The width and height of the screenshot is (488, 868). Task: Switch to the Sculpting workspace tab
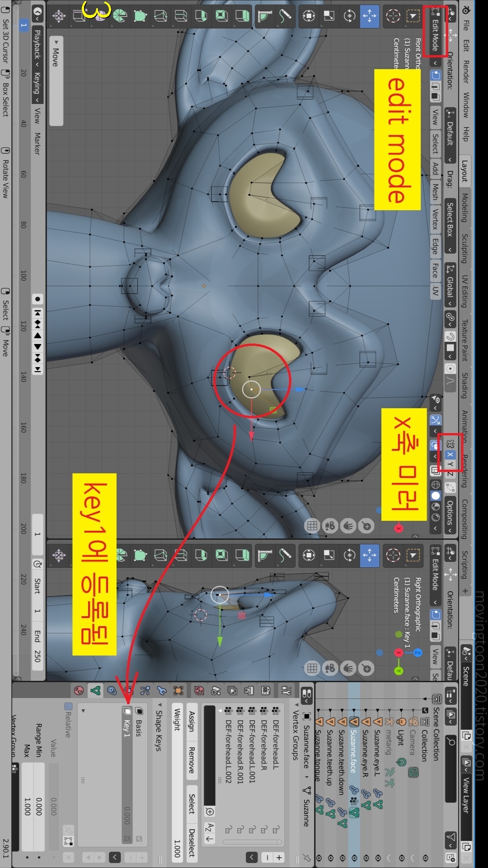465,248
